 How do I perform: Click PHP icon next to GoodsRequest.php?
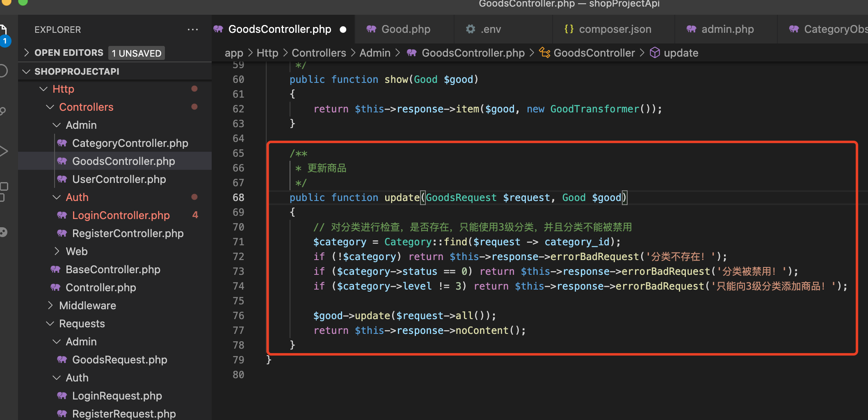tap(62, 360)
